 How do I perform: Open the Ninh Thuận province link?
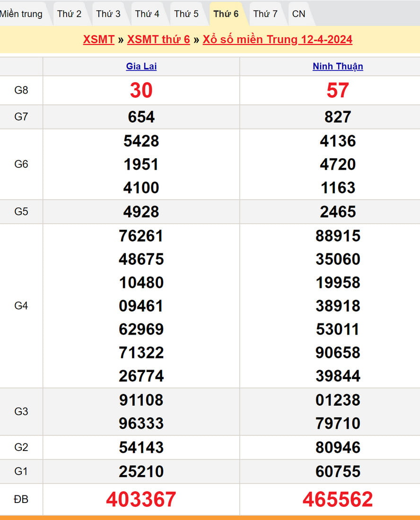pyautogui.click(x=338, y=66)
